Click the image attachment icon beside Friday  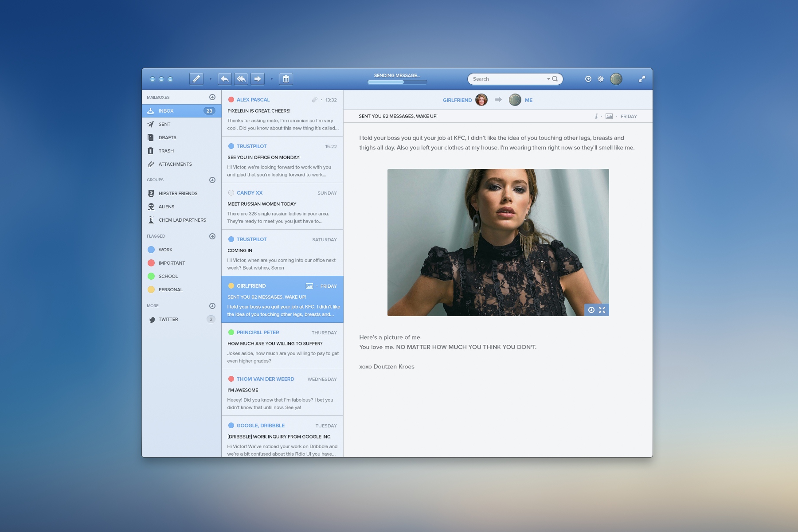point(609,116)
